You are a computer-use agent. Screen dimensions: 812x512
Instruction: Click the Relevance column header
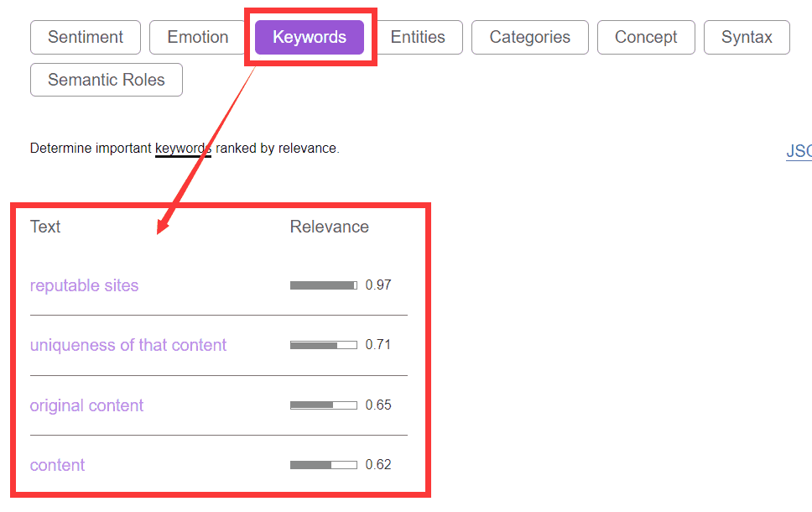329,227
